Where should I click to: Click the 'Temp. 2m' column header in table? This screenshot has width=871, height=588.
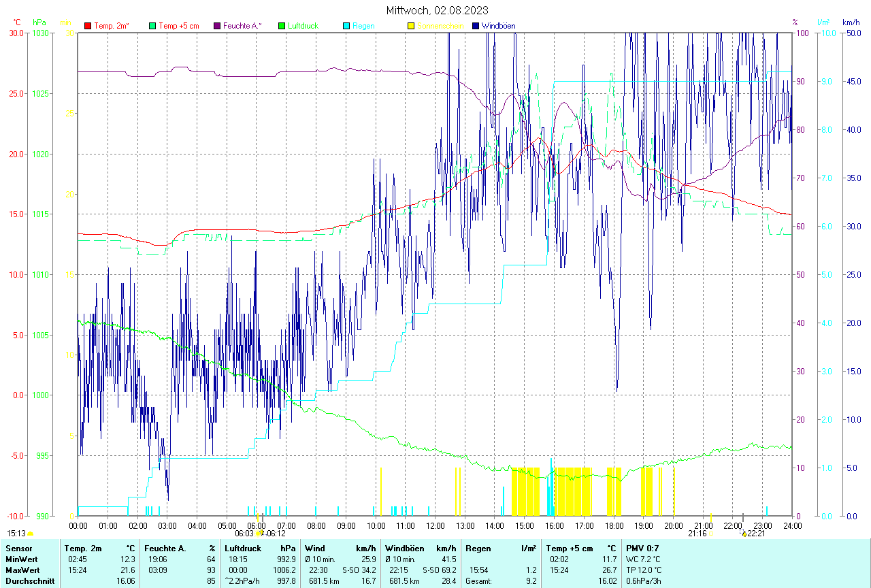point(83,548)
